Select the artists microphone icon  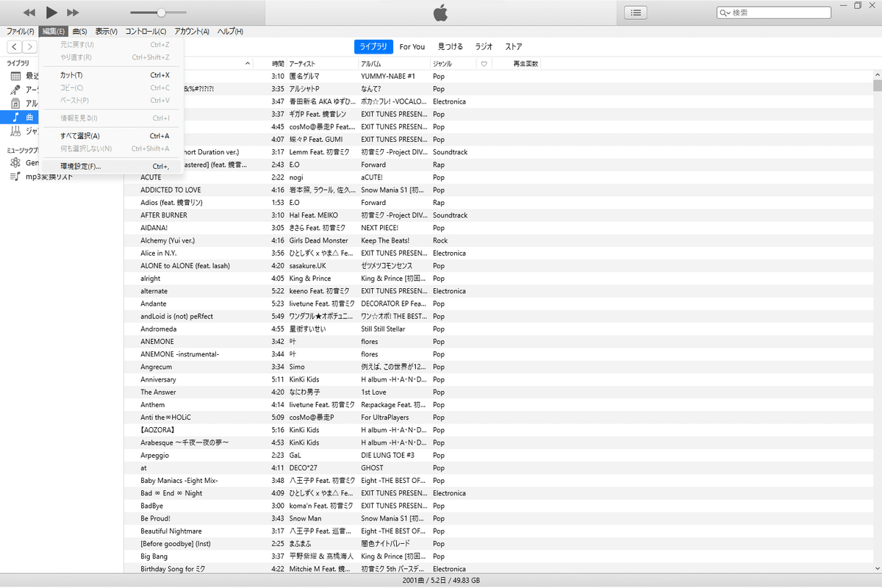15,90
